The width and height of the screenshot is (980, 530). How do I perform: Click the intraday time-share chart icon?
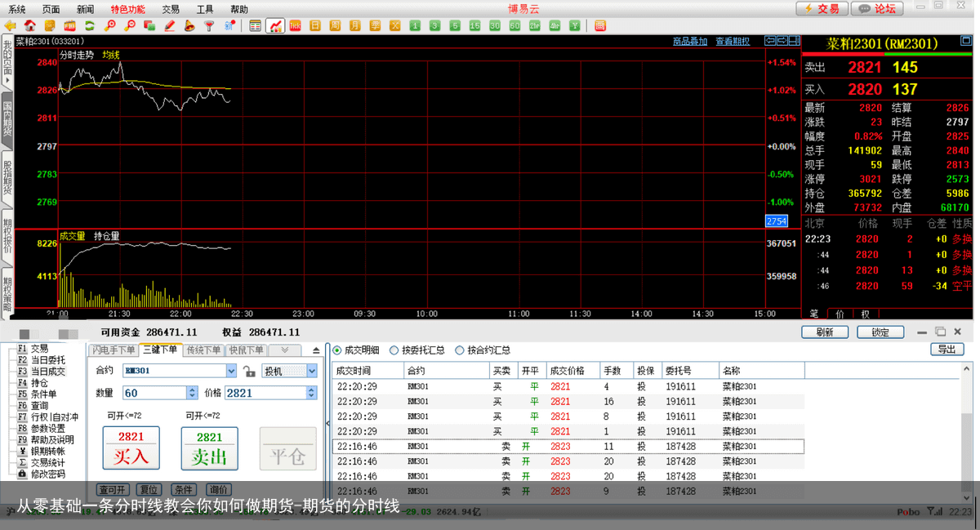(x=275, y=25)
